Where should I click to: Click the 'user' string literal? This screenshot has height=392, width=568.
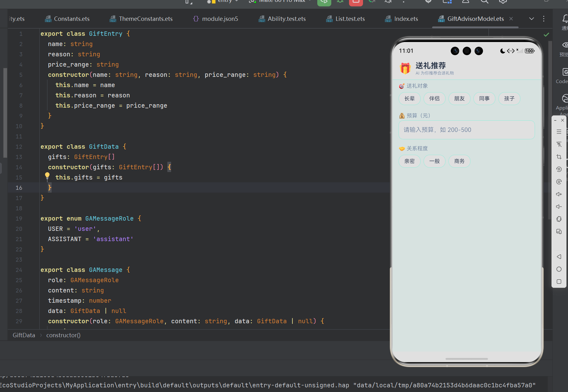pos(85,229)
